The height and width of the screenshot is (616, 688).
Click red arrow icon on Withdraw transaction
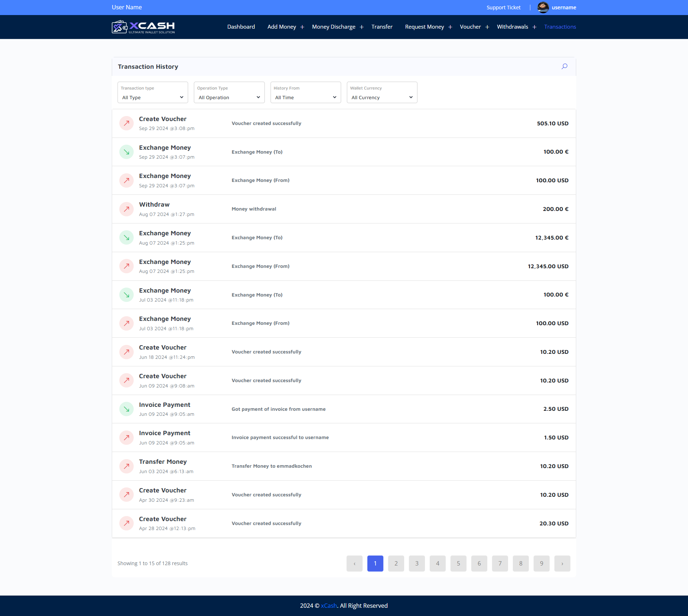point(126,209)
